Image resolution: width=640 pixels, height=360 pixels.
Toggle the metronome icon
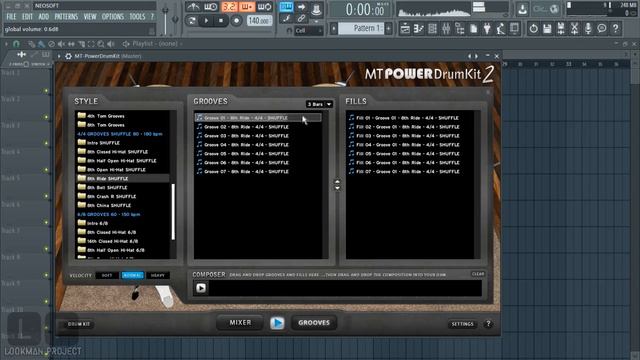pyautogui.click(x=193, y=7)
